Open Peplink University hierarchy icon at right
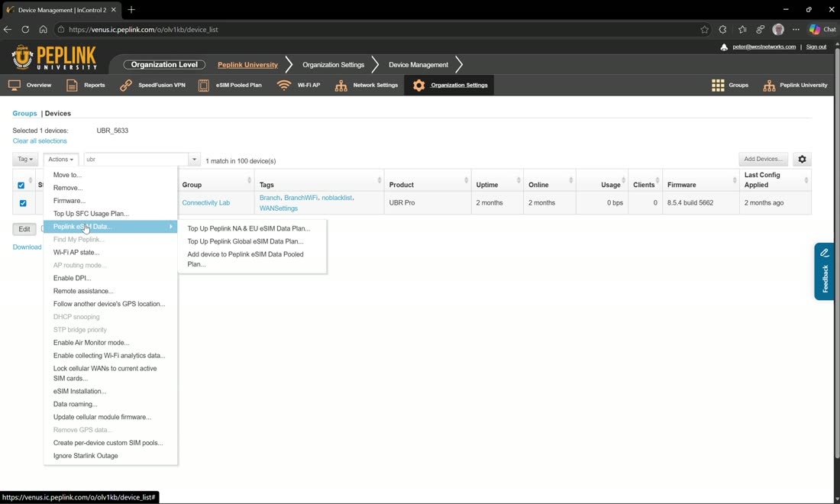840x504 pixels. click(769, 86)
